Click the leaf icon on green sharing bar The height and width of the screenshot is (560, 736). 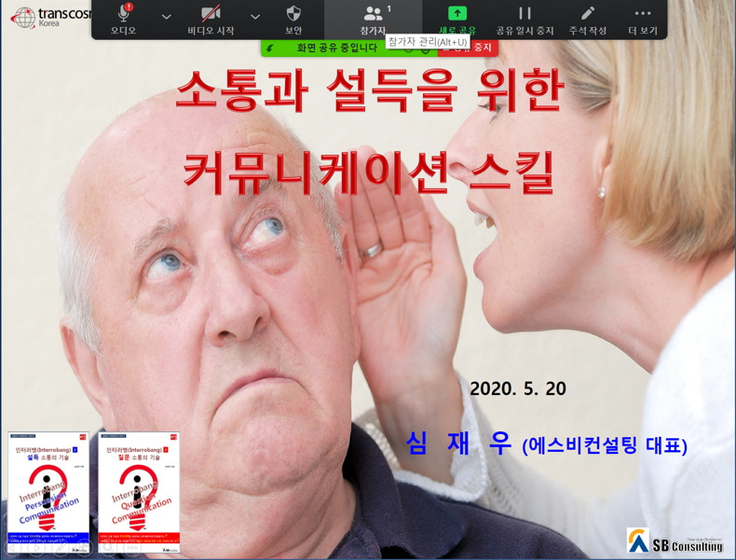tap(270, 48)
